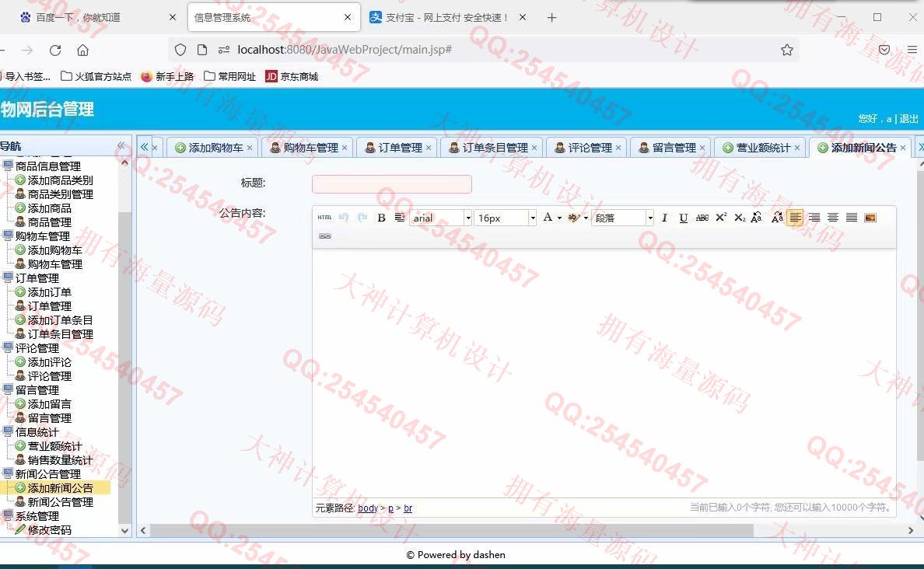Click the browser address bar URL
Image resolution: width=924 pixels, height=569 pixels.
point(344,50)
